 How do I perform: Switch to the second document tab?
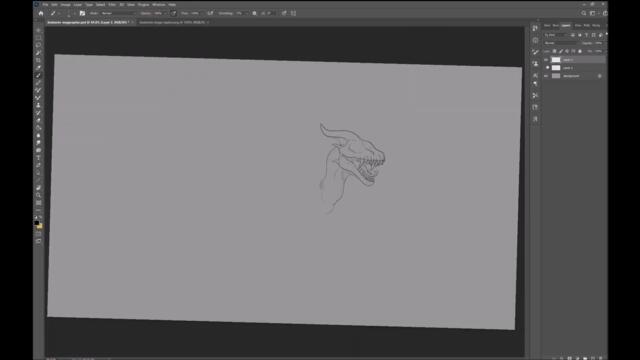172,22
